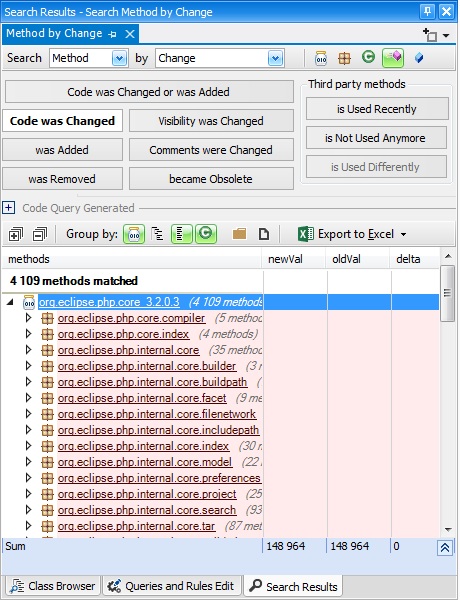Click the group by source directory folder icon
The height and width of the screenshot is (600, 460).
tap(240, 234)
